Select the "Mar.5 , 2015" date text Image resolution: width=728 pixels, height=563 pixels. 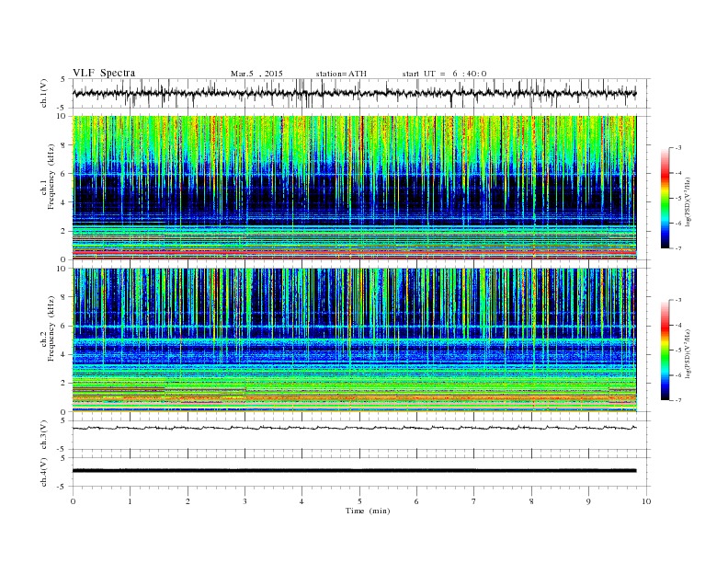(x=256, y=74)
